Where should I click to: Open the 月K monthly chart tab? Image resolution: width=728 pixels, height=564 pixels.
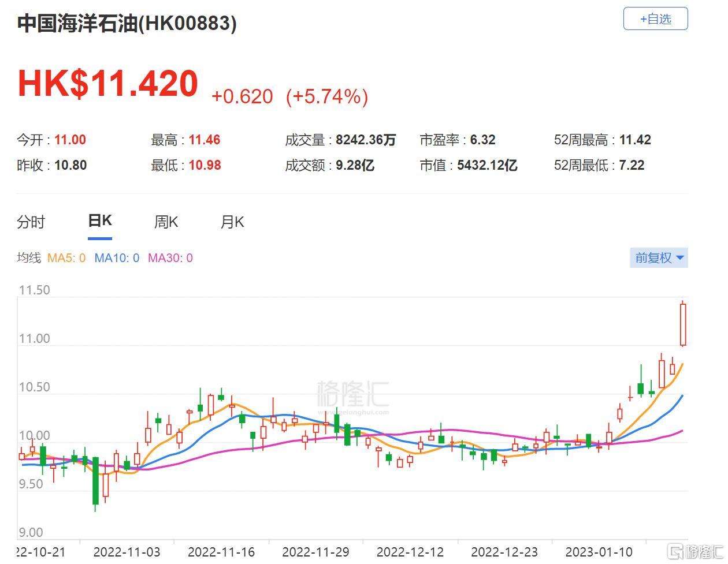[232, 222]
